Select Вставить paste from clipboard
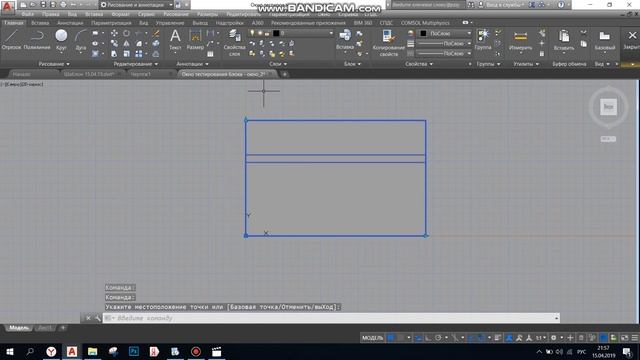This screenshot has width=640, height=360. (x=564, y=40)
